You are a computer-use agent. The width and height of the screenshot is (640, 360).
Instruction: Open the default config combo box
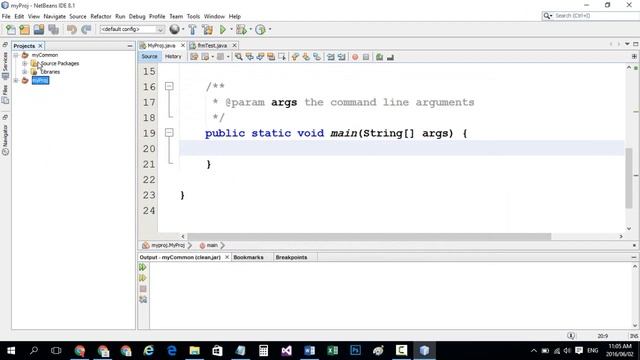[132, 29]
